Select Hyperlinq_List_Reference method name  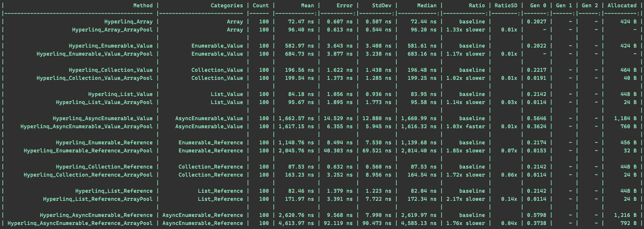pos(114,191)
